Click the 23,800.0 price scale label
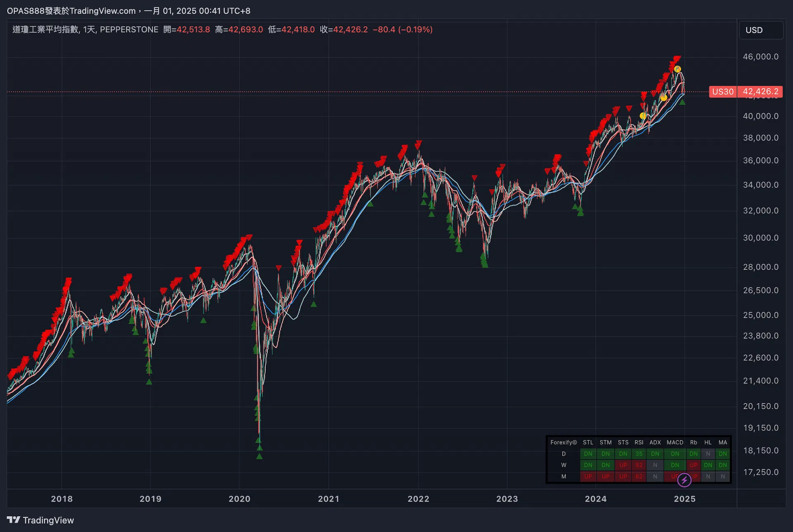Screen dimensions: 793x532 (x=761, y=336)
